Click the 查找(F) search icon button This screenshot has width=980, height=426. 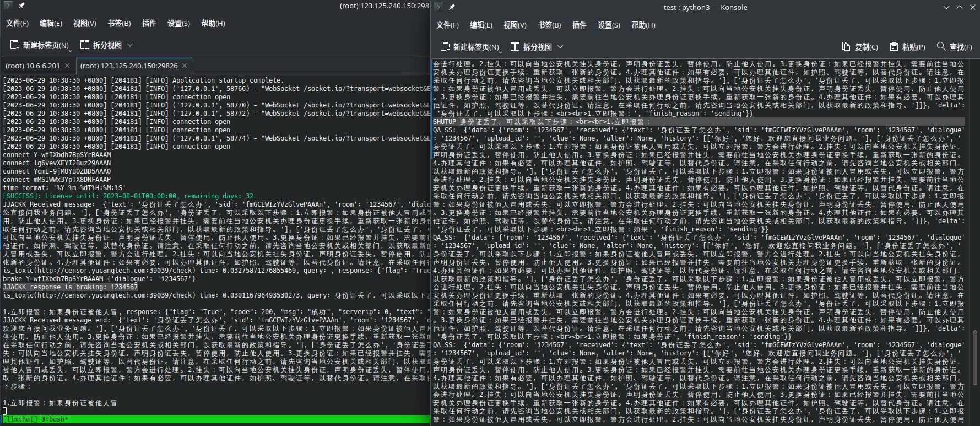pos(941,46)
